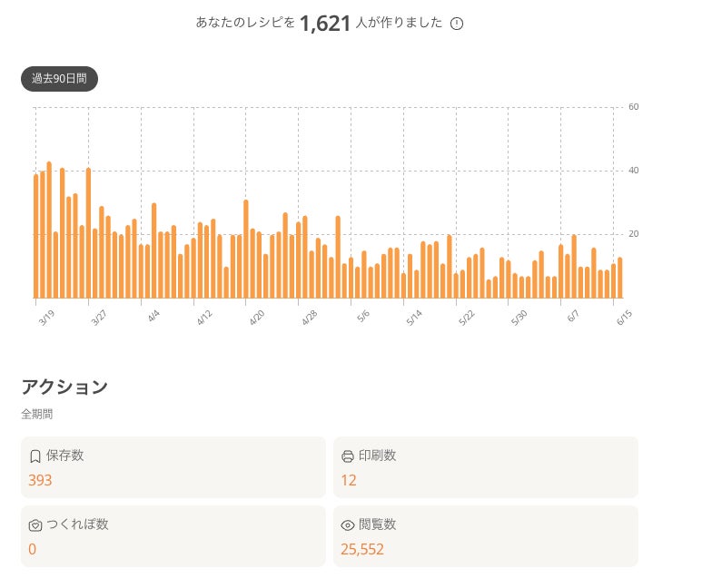Select the 4/20 date marker on the axis
Screen dimensions: 702x588
(x=257, y=318)
